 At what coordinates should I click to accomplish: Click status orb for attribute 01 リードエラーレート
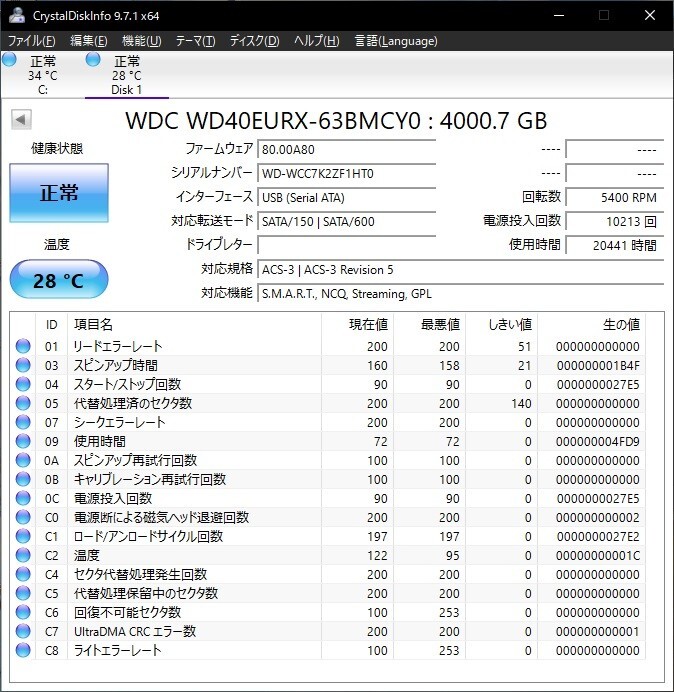pos(23,346)
